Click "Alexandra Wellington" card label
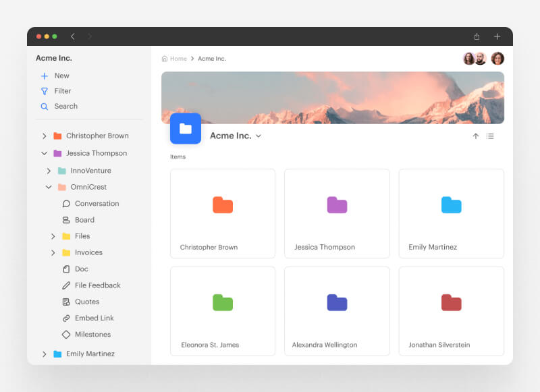 coord(325,345)
